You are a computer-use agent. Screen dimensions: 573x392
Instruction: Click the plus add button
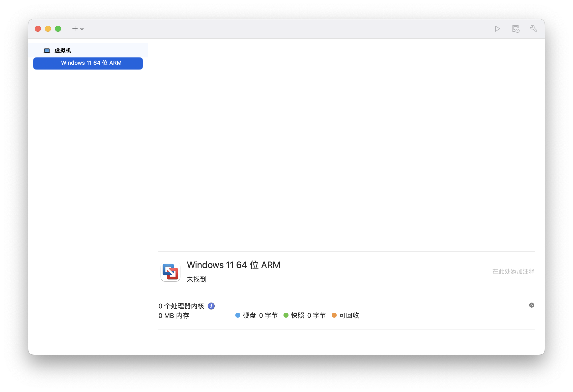click(x=75, y=28)
